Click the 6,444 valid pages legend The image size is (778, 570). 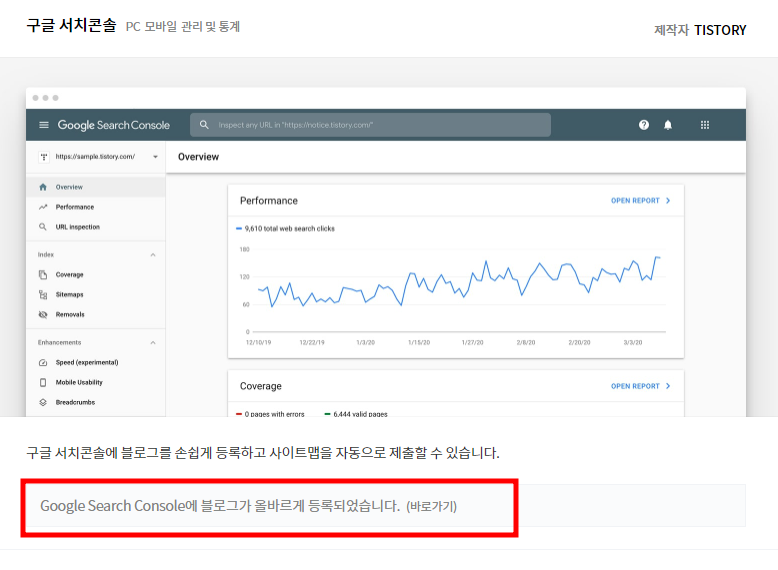tap(356, 414)
